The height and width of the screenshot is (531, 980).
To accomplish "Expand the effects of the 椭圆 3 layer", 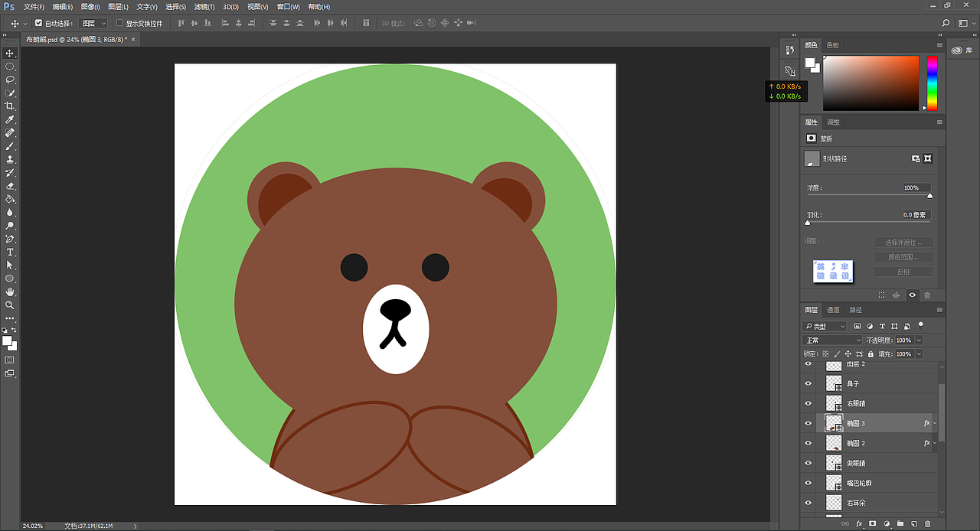I will point(934,423).
